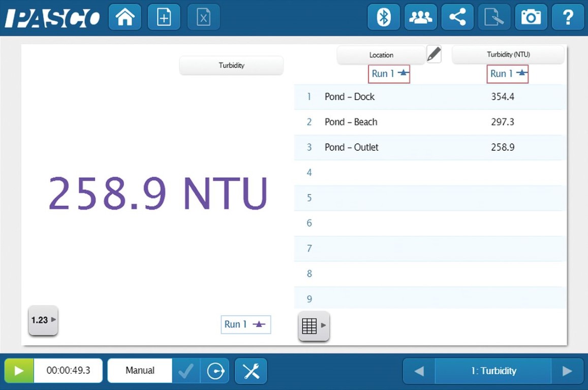Click the share icon

pyautogui.click(x=457, y=18)
